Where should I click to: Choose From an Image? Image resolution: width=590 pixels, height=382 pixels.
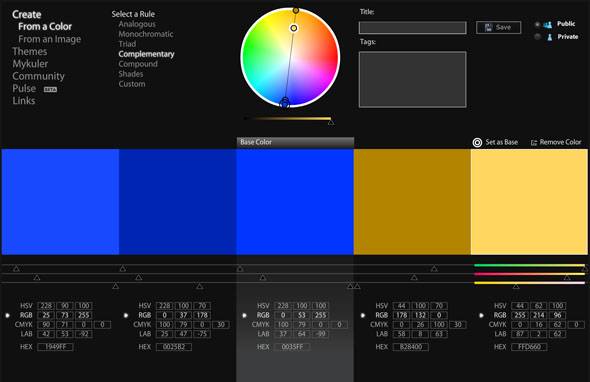pos(49,39)
